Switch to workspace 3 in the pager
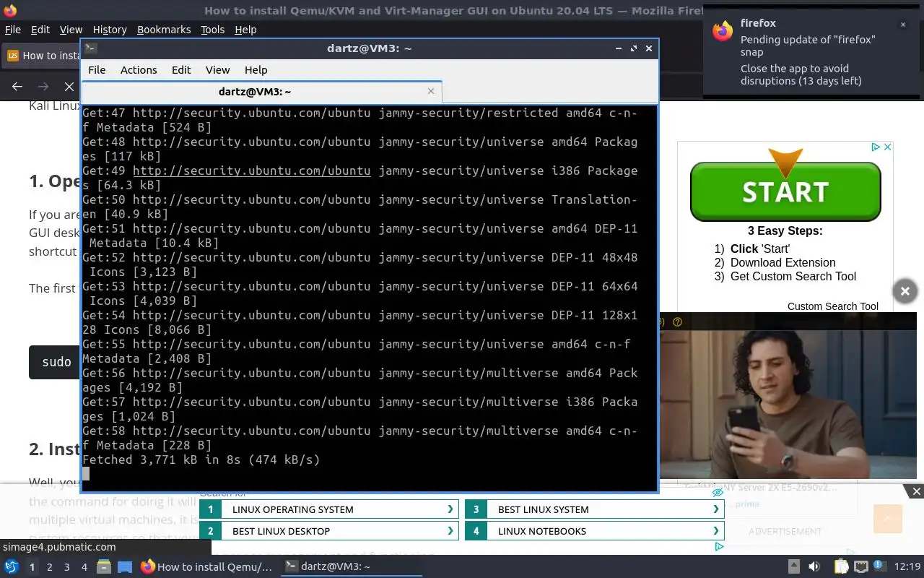The height and width of the screenshot is (578, 924). click(67, 567)
